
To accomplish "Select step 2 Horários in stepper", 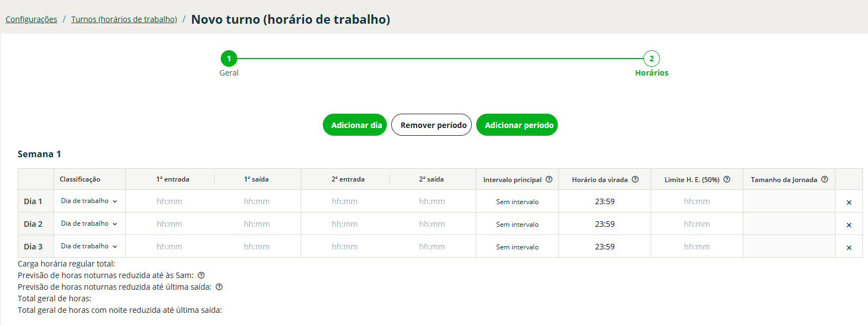I will 652,58.
